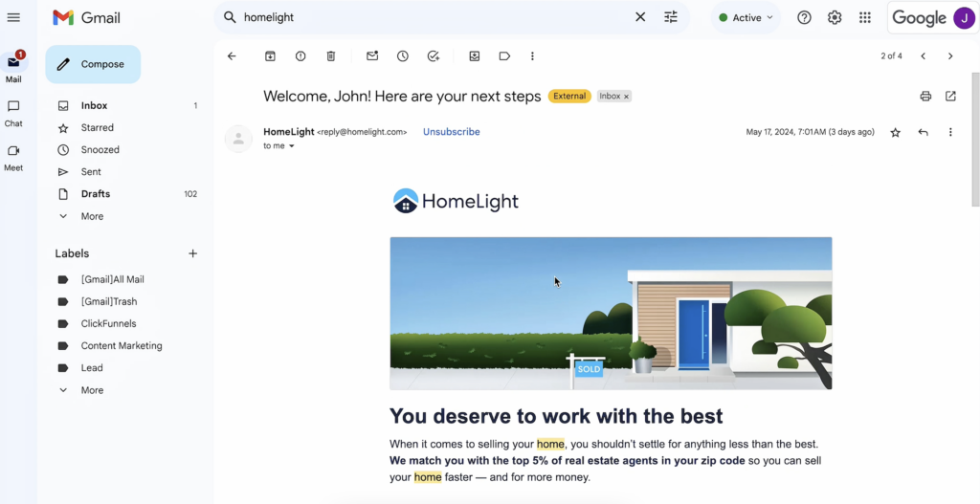Go back to search results arrow
Viewport: 980px width, 504px height.
click(x=232, y=56)
